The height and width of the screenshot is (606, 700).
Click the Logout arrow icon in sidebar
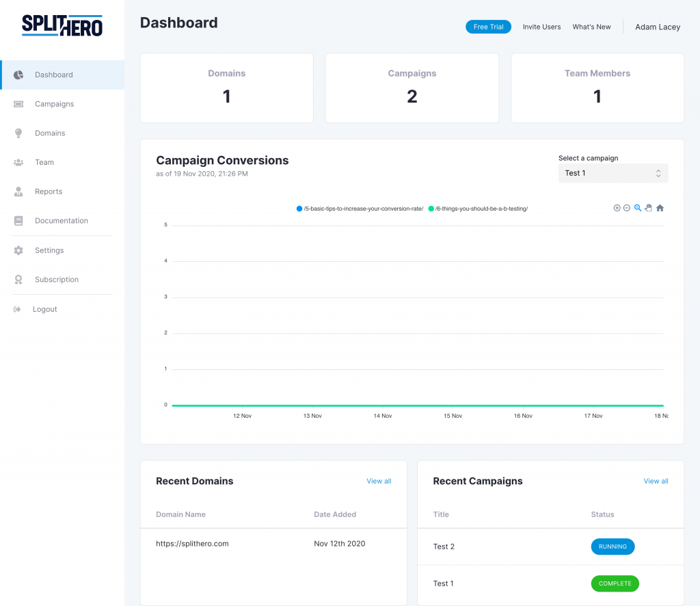pyautogui.click(x=17, y=309)
